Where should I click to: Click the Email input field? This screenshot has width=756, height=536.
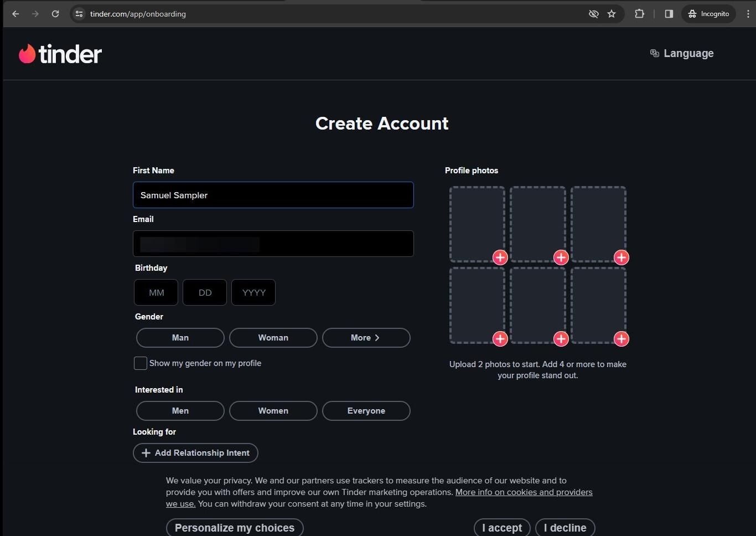coord(273,244)
